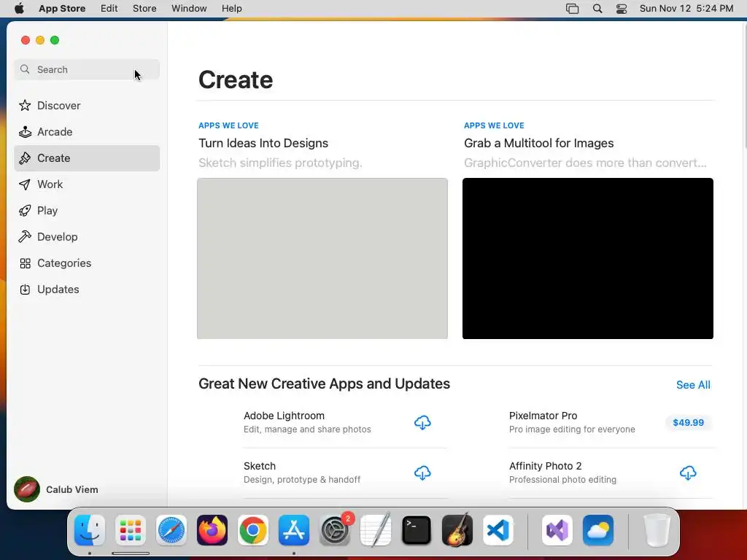The image size is (747, 560).
Task: Open the Turn Ideas Into Designs story image
Action: pos(322,259)
